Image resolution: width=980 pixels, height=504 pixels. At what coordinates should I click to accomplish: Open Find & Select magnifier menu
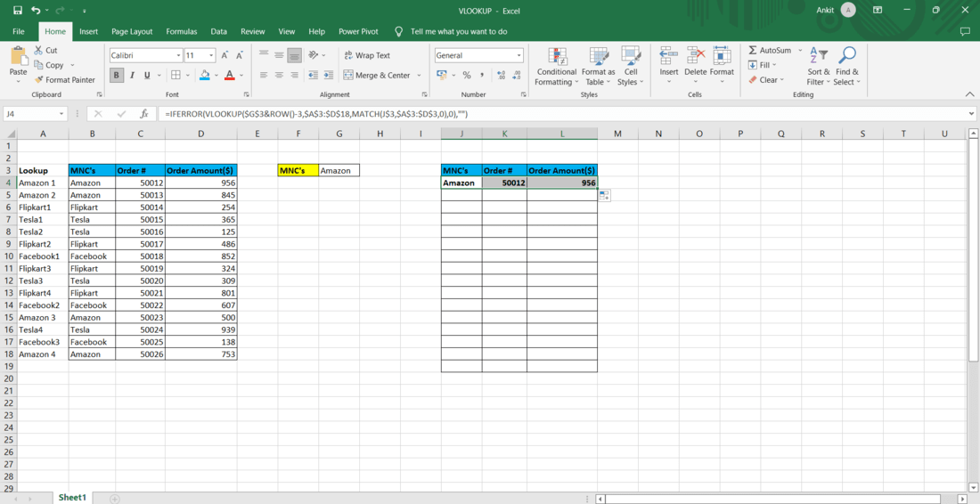click(847, 66)
